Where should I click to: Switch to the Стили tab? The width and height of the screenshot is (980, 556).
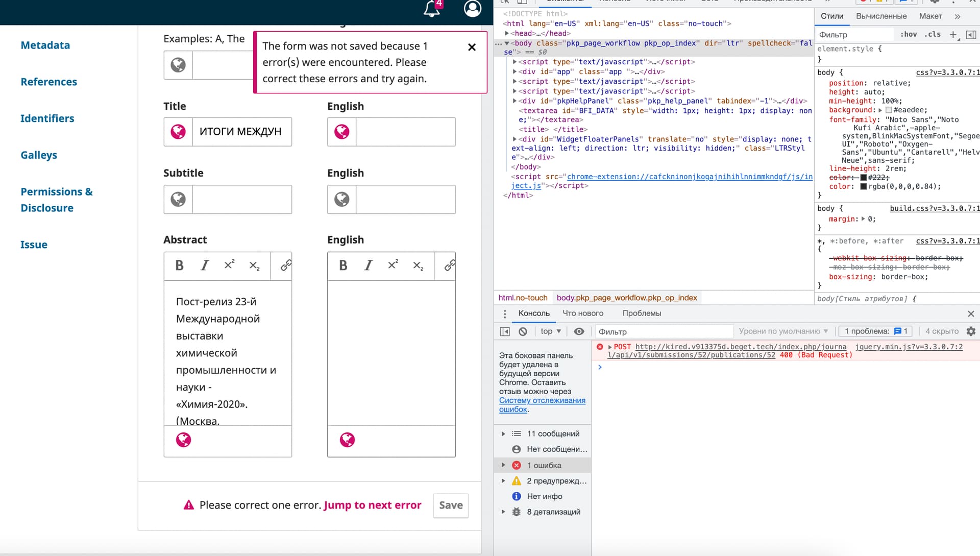click(x=831, y=16)
